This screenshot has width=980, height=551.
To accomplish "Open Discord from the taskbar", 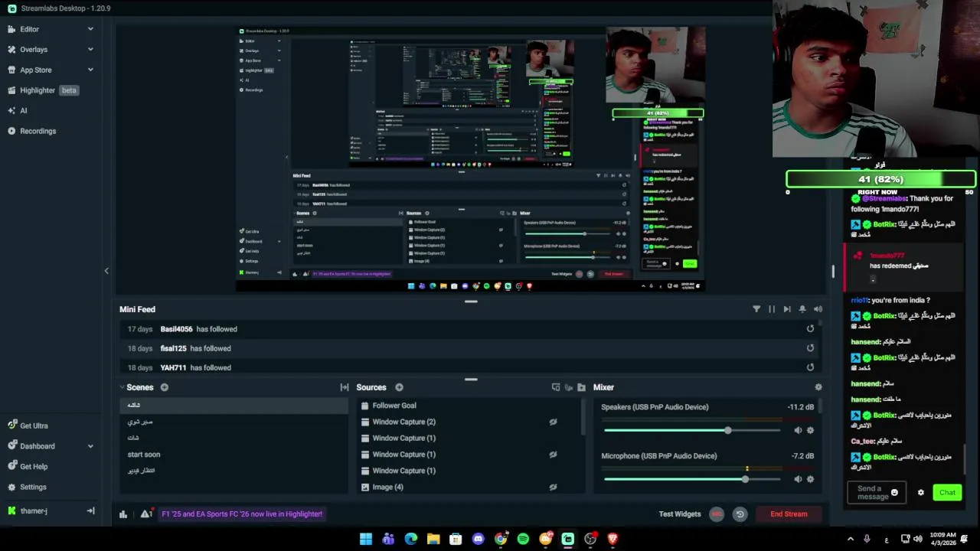I will click(479, 539).
